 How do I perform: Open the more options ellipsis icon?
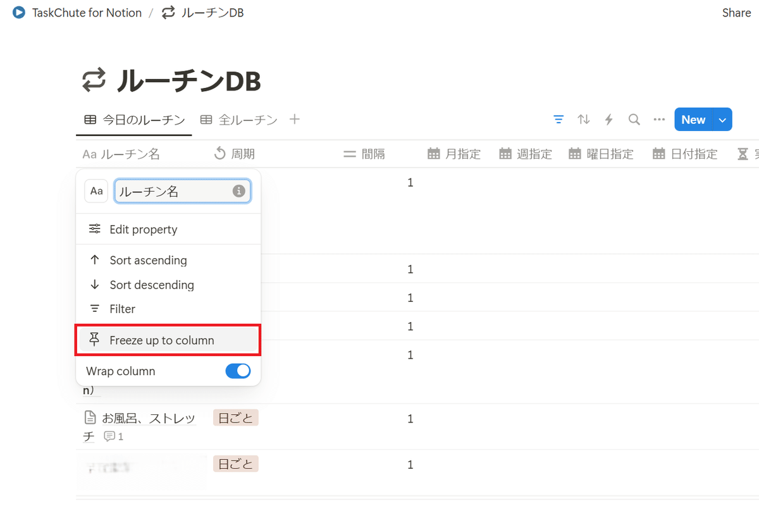point(659,119)
